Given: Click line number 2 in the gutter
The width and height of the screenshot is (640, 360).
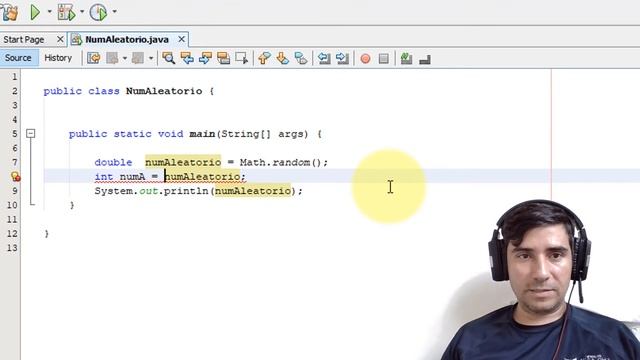Looking at the screenshot, I should [x=15, y=91].
